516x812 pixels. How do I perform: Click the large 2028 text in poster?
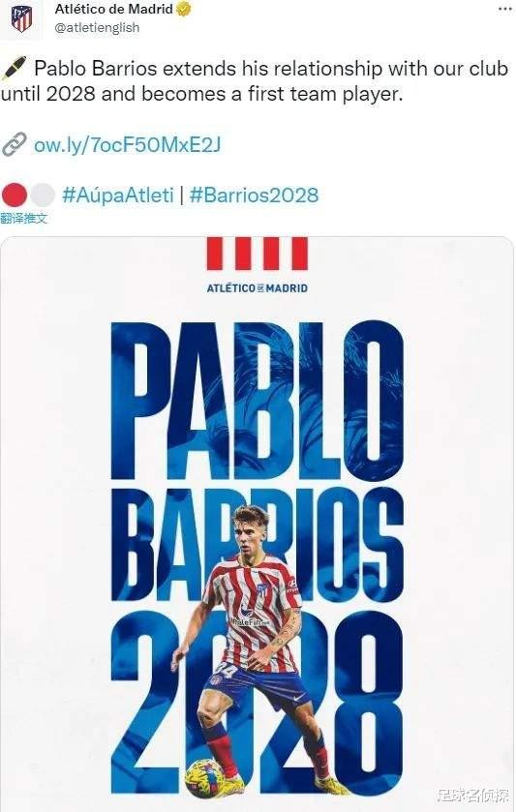pyautogui.click(x=258, y=704)
